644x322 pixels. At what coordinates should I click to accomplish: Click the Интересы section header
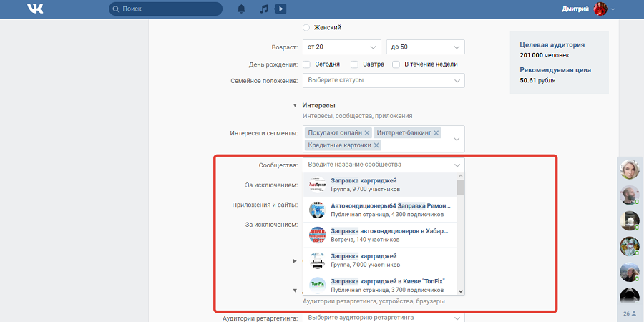point(318,106)
